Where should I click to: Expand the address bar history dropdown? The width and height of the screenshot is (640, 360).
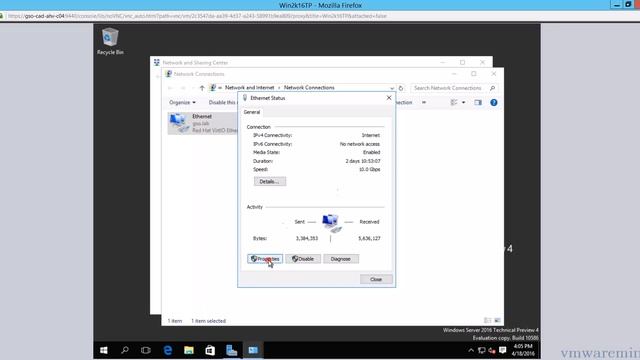click(392, 88)
